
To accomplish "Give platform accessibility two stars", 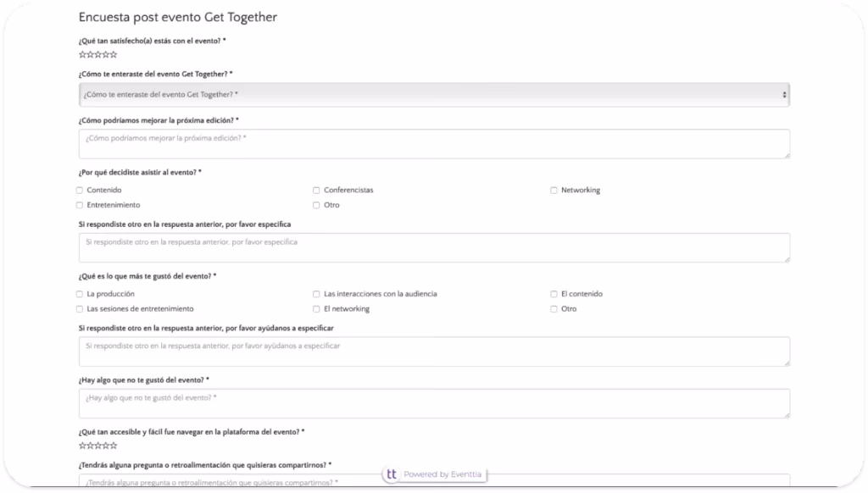I will click(x=90, y=446).
